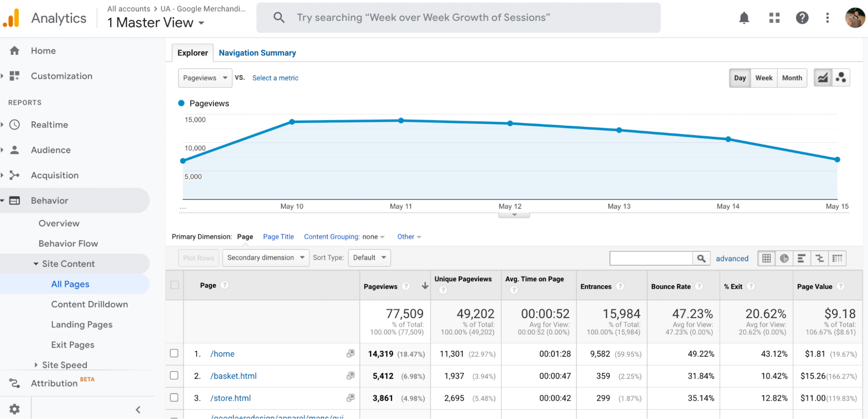Viewport: 868px width, 419px height.
Task: Select the checkbox for /home row
Action: pos(174,353)
